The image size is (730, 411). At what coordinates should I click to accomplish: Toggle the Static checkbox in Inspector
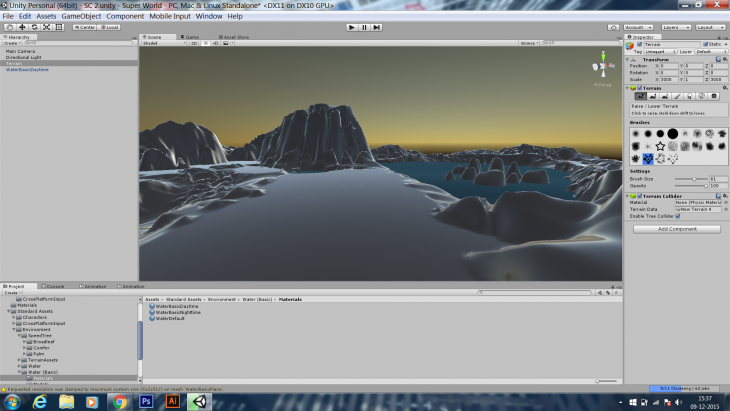[x=703, y=44]
